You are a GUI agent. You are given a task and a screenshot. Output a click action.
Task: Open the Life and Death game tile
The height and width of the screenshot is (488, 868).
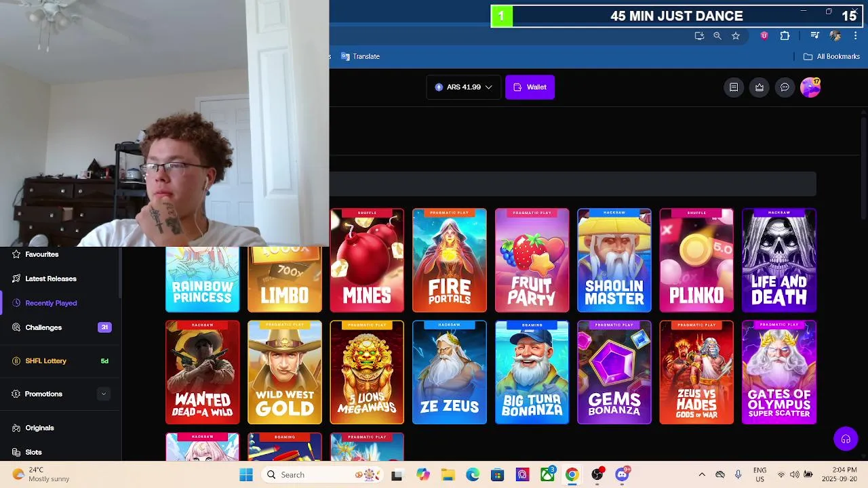779,260
